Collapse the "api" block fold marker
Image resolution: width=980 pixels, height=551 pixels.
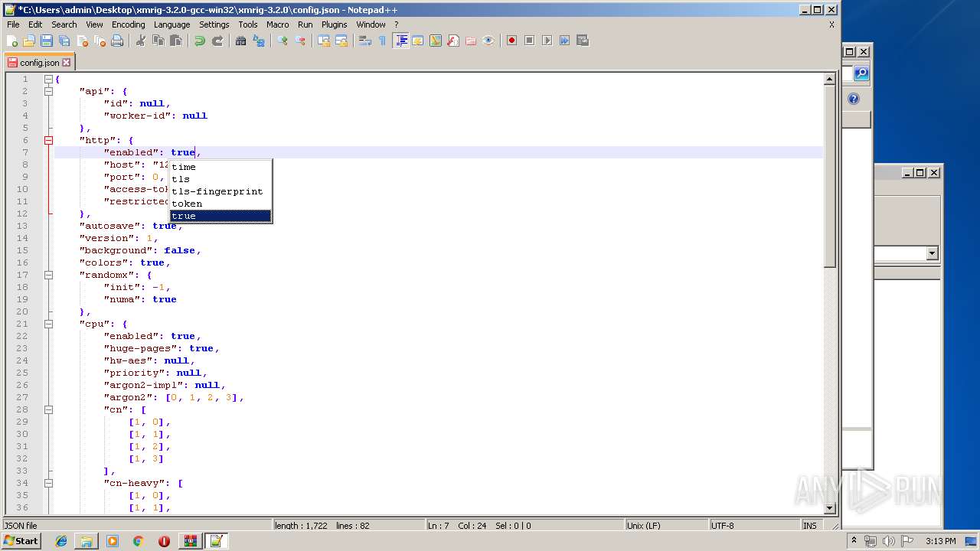[x=48, y=91]
